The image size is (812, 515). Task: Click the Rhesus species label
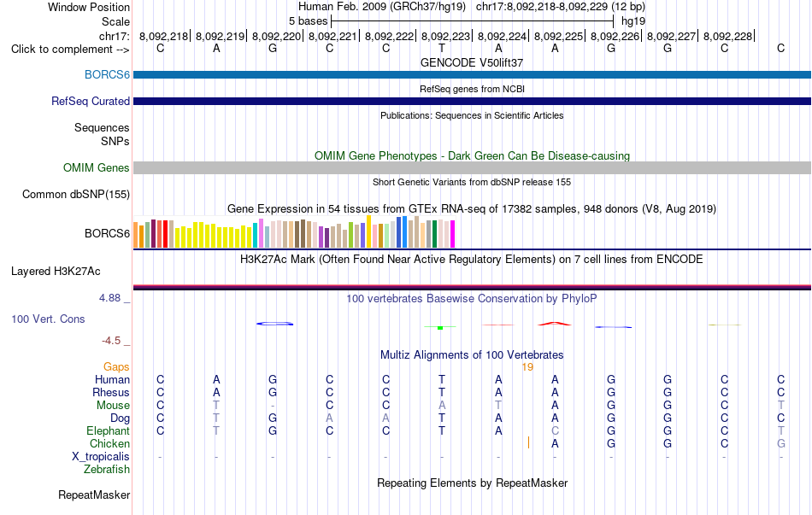point(111,392)
